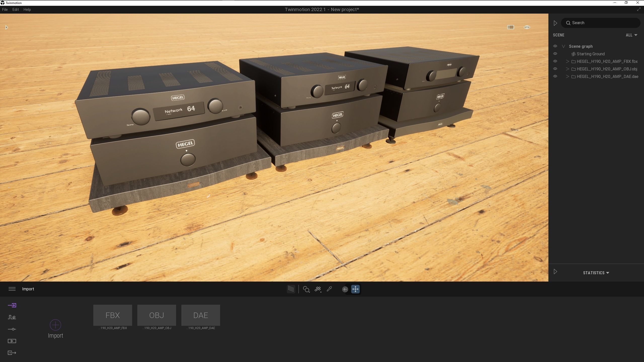Select HEGEL_H190_H20_AMP_FBX.fbx in scene graph
The width and height of the screenshot is (644, 362).
coord(607,62)
